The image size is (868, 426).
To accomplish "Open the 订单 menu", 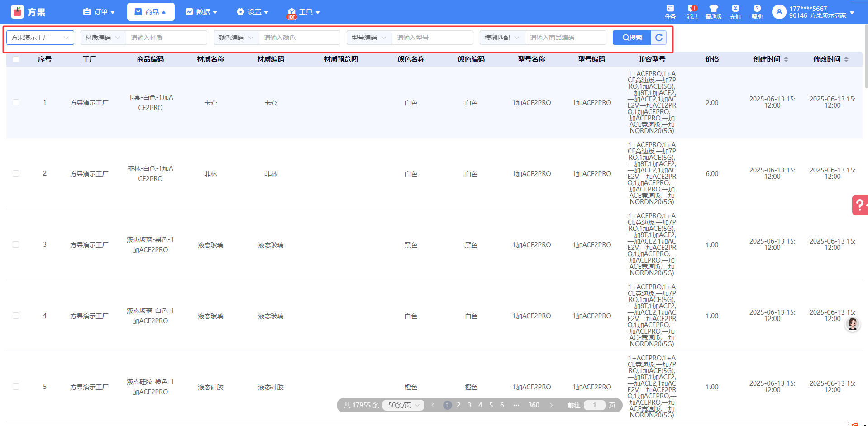I will tap(99, 12).
